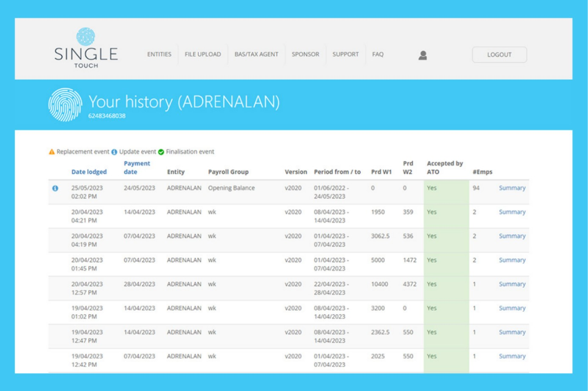Click the update event icon on first row

pos(55,188)
